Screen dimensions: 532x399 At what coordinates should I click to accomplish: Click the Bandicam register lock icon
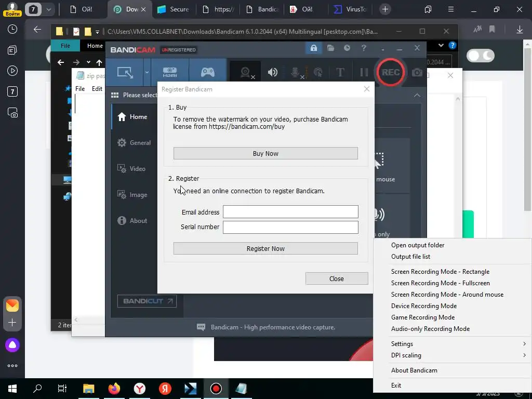[313, 48]
